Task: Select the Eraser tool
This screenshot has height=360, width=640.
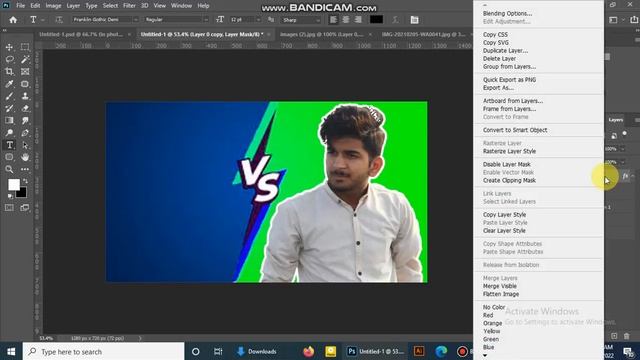Action: click(x=25, y=109)
